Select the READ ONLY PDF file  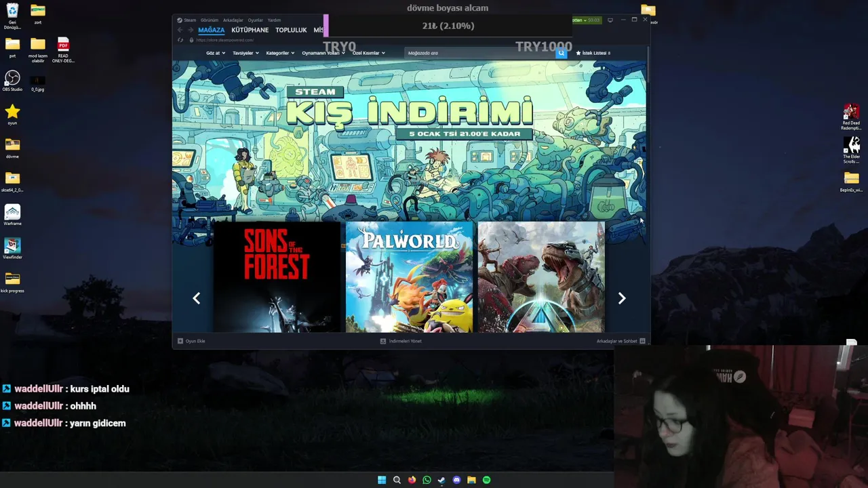(x=63, y=50)
